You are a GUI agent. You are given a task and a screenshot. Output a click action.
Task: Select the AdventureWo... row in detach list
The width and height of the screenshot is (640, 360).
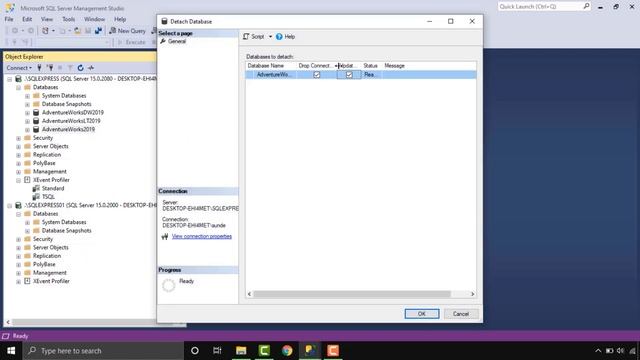point(361,75)
